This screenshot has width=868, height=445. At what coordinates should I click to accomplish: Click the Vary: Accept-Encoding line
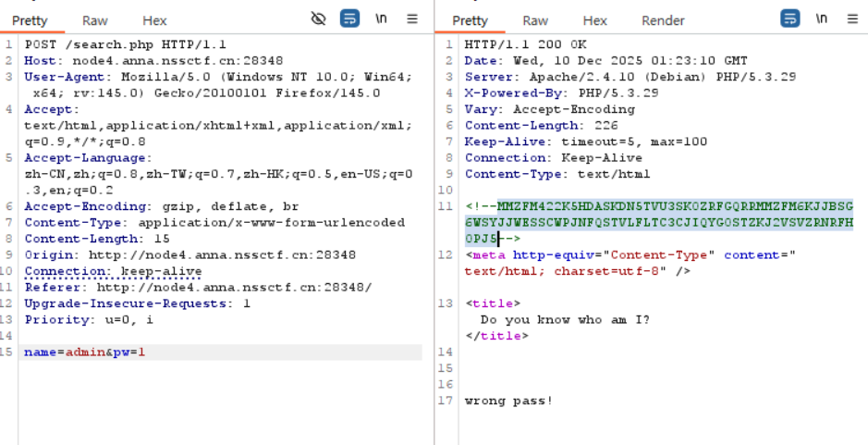click(550, 109)
